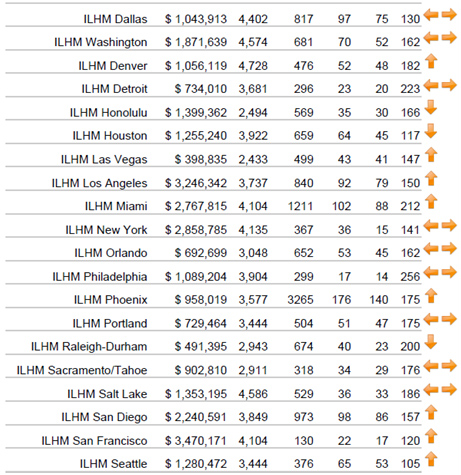Select the ILHM Washington row label

point(101,42)
